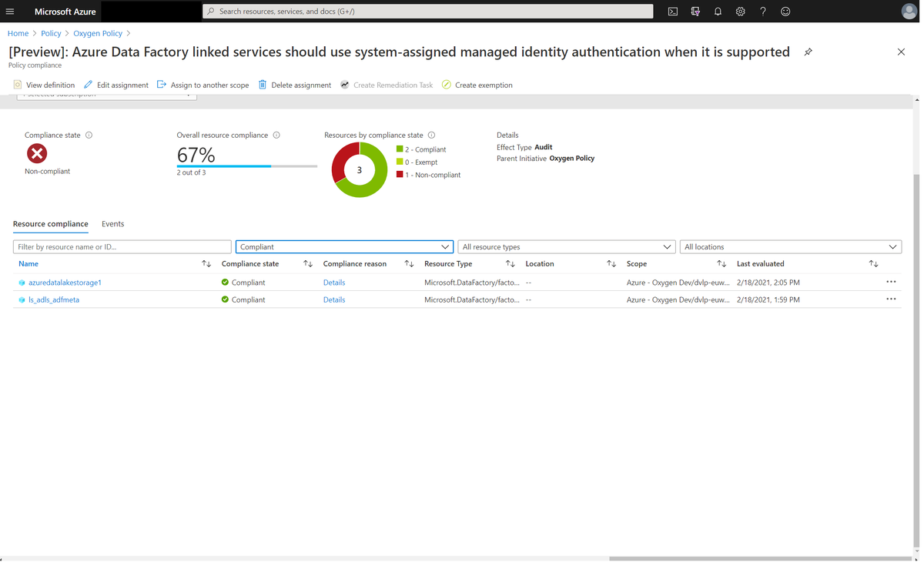Click Delete assignment
This screenshot has height=562, width=924.
pos(294,85)
